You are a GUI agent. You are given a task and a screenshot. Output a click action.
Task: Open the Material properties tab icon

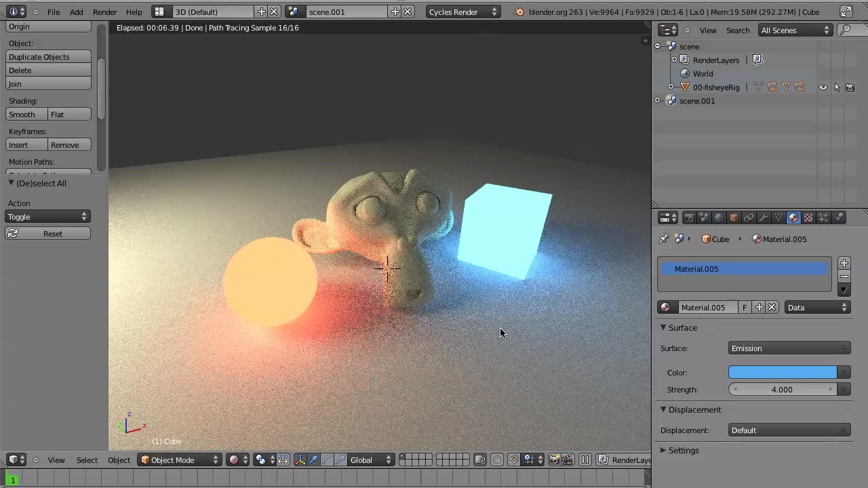point(793,218)
